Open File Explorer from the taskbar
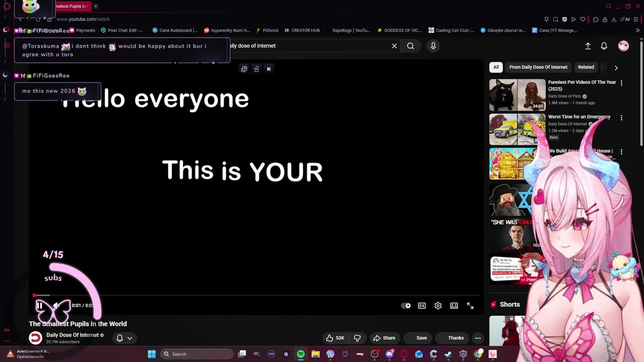Screen dimensions: 644x362 click(x=315, y=354)
